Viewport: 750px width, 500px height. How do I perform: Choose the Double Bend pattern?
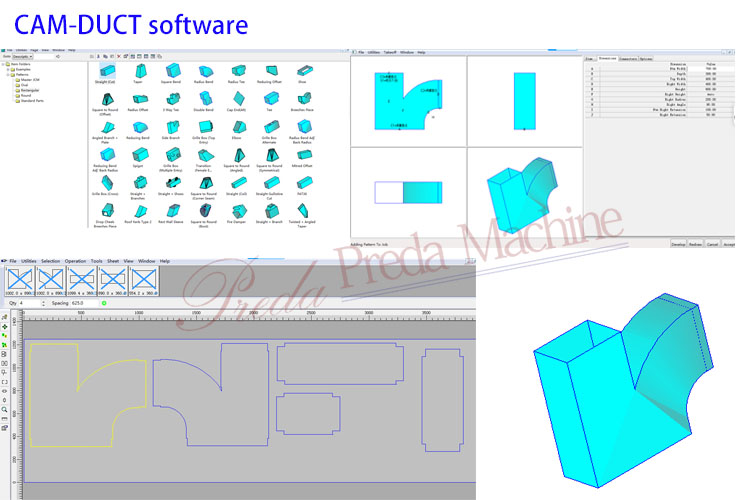pyautogui.click(x=205, y=99)
